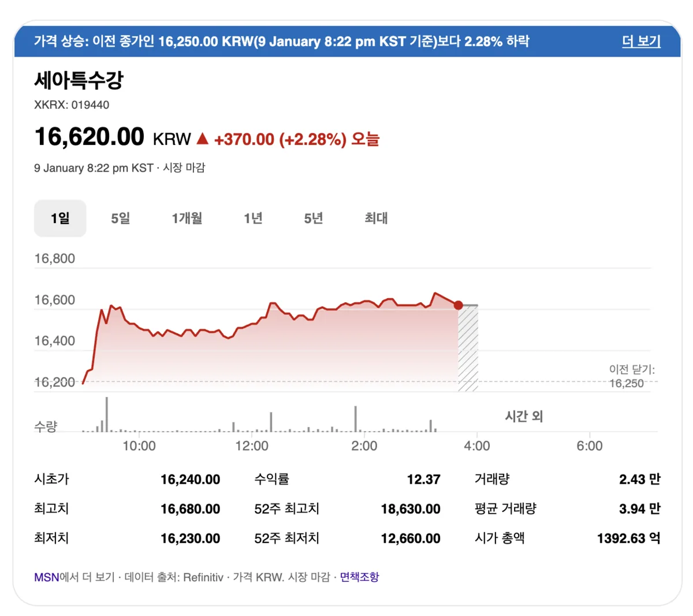Switch to the 5일 chart range

(x=120, y=218)
